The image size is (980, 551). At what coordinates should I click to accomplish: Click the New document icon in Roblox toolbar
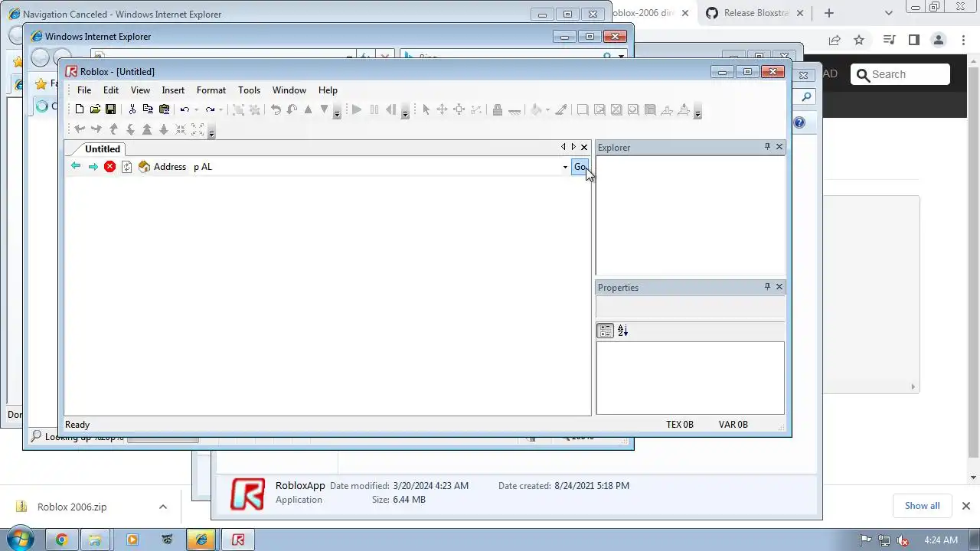79,109
